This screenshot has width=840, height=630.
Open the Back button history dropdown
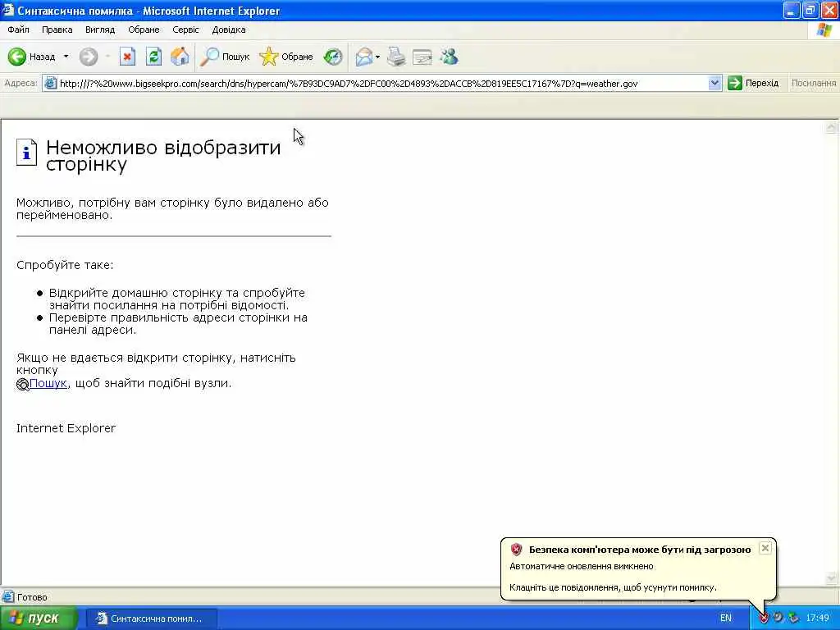pos(66,57)
